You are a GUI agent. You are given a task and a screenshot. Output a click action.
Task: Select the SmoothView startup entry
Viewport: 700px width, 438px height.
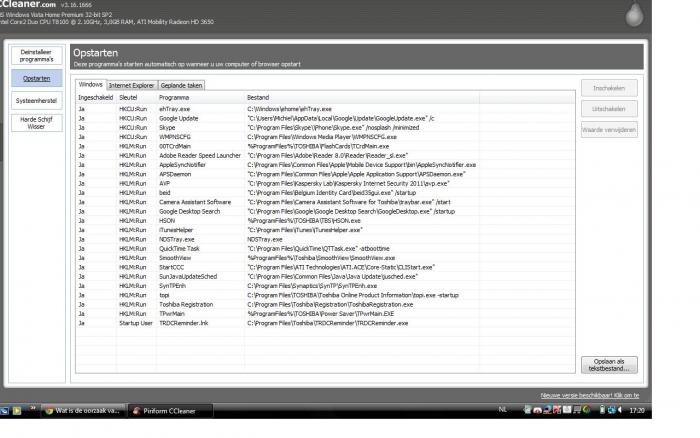tap(325, 258)
